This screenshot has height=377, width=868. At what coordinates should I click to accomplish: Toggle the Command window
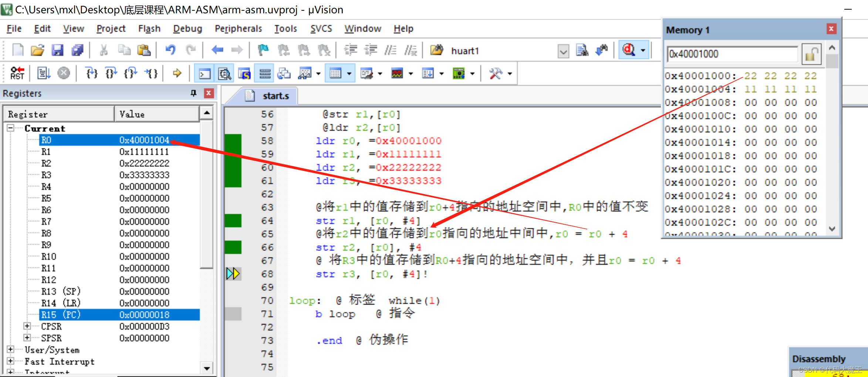coord(205,73)
